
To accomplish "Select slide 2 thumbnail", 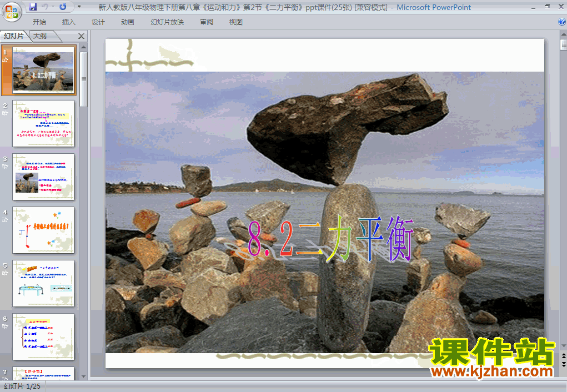I will tap(43, 123).
